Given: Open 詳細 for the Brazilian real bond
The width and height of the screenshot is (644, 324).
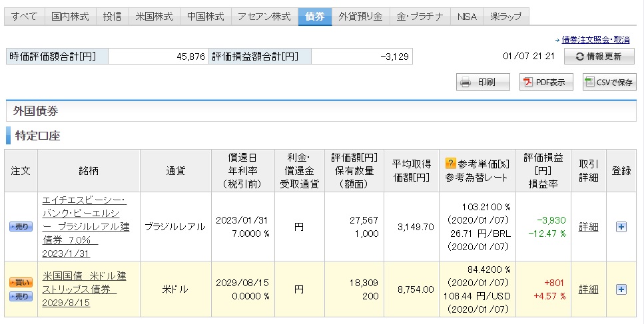Looking at the screenshot, I should point(588,226).
